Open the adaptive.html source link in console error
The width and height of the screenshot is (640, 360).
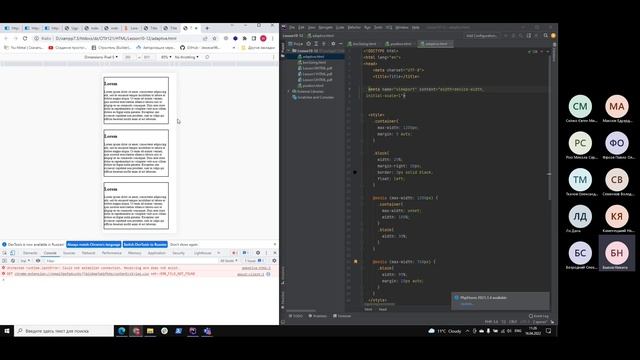[x=256, y=268]
